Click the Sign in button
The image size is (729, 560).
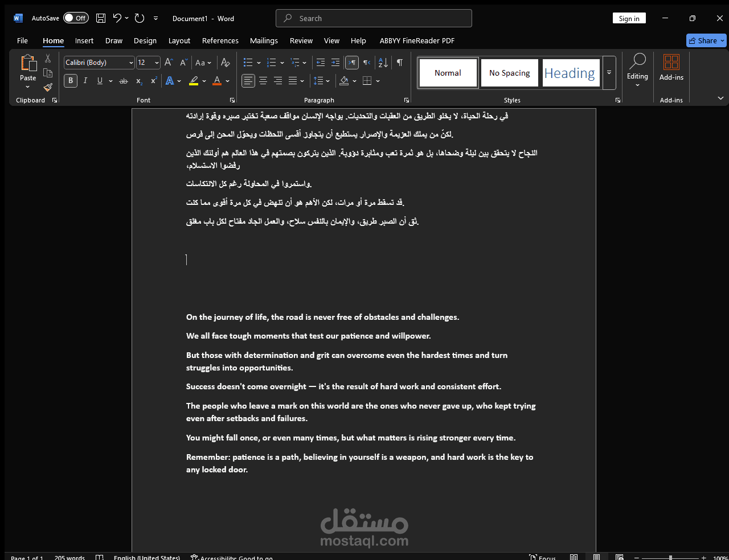coord(629,18)
